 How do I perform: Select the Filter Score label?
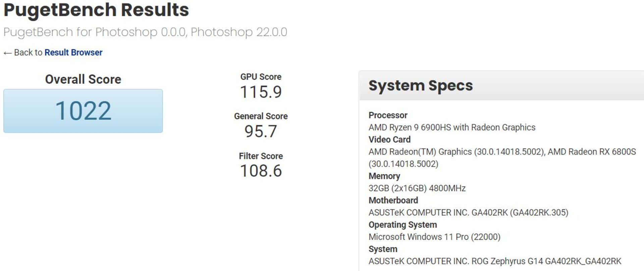tap(261, 156)
